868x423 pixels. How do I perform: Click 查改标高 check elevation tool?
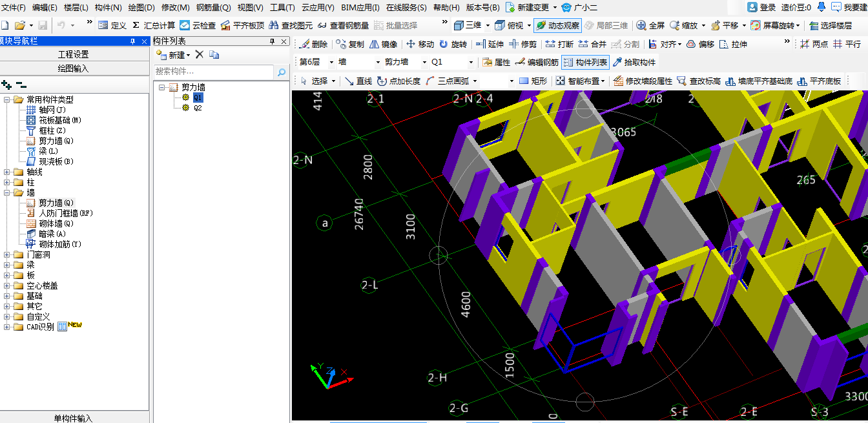[698, 81]
